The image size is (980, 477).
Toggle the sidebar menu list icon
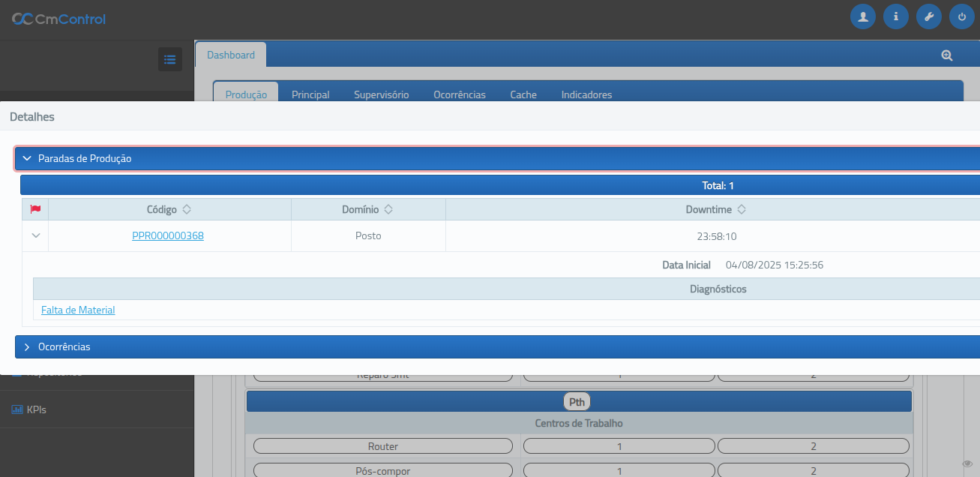(170, 59)
